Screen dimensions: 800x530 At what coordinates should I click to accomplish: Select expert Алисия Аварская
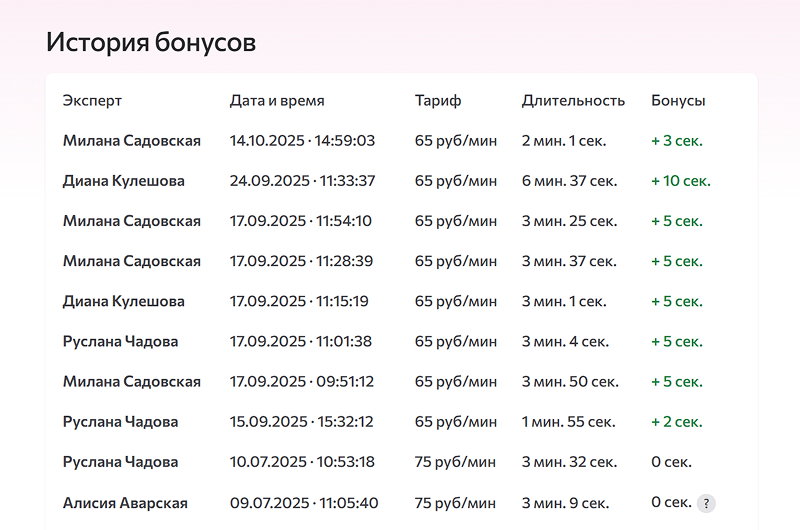pyautogui.click(x=125, y=503)
